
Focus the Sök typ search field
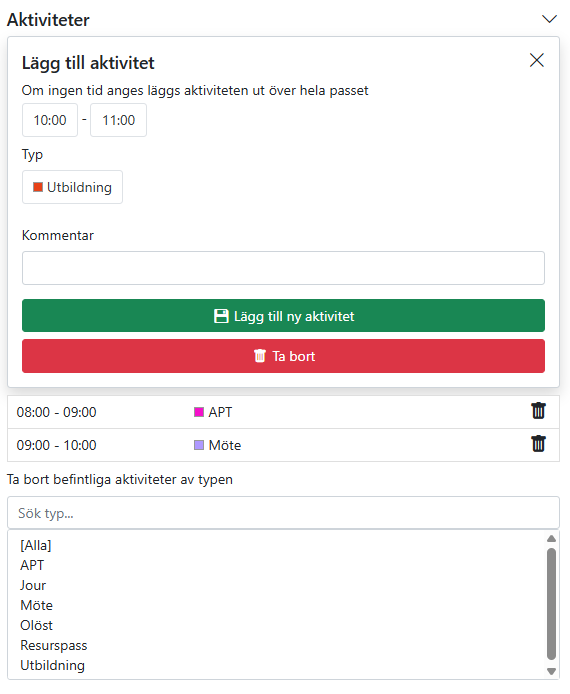click(283, 513)
